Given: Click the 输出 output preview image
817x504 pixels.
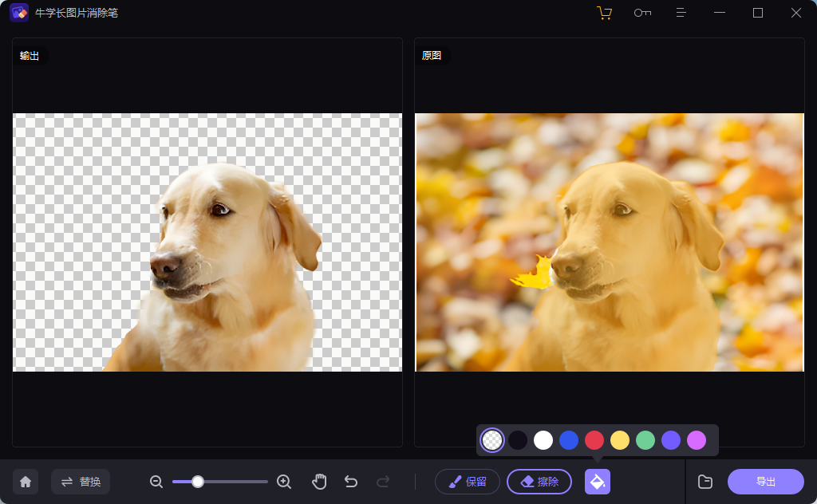Looking at the screenshot, I should tap(207, 242).
